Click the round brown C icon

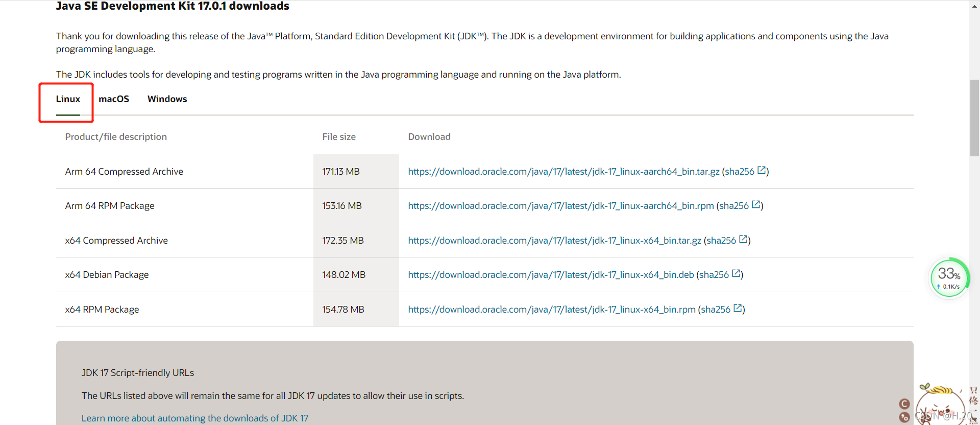pos(904,404)
